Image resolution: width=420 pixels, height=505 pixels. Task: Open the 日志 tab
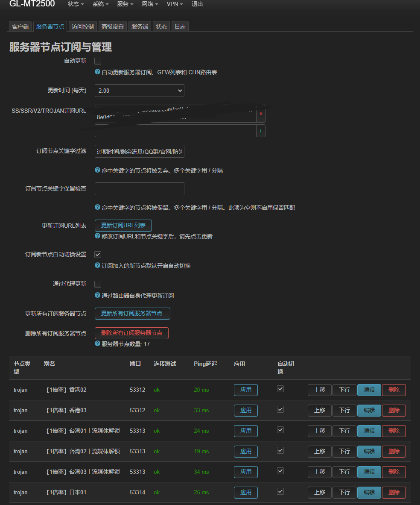pos(180,26)
